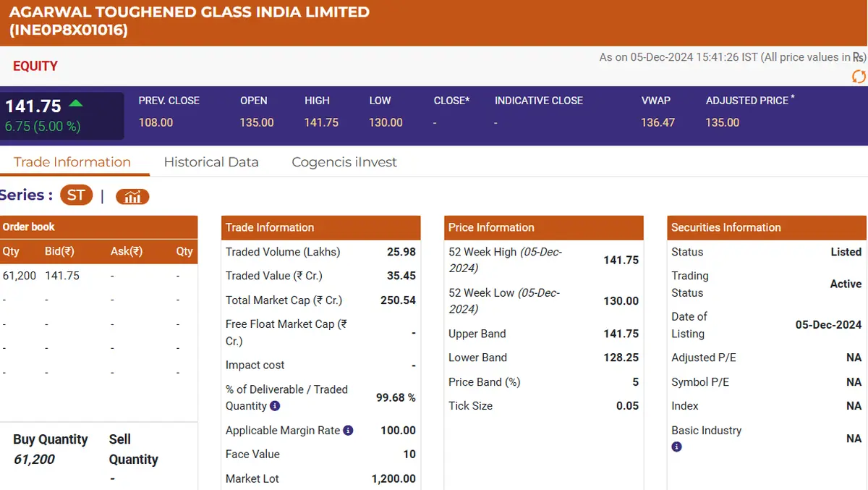Click the Sell Quantity label
This screenshot has width=868, height=490.
134,449
